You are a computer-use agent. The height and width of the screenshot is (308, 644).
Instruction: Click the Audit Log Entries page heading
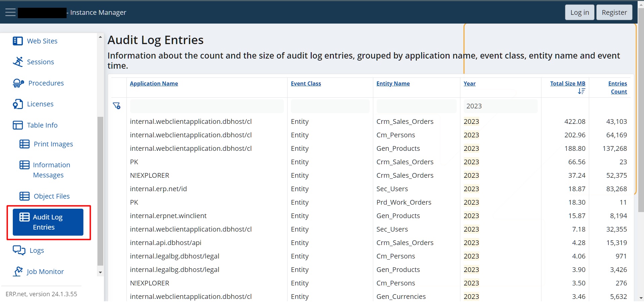155,40
